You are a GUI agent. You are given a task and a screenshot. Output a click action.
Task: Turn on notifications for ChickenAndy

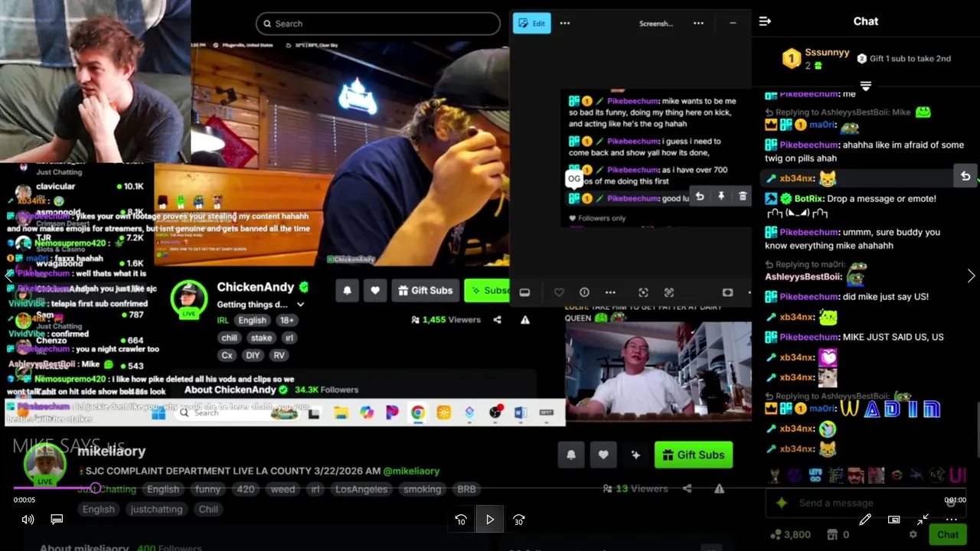click(x=347, y=290)
